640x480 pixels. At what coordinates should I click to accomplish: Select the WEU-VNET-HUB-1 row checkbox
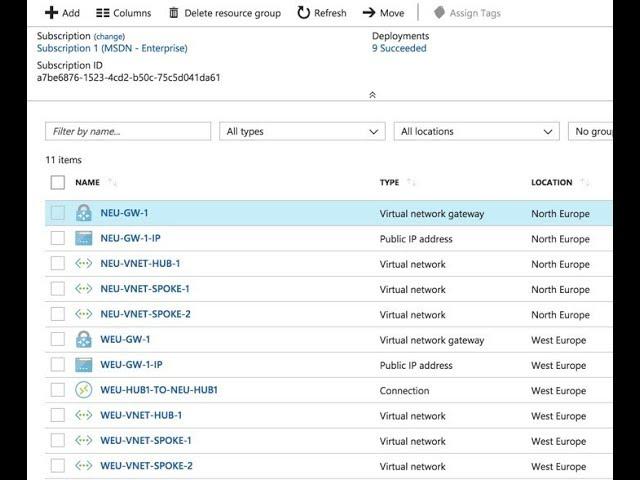click(x=57, y=415)
